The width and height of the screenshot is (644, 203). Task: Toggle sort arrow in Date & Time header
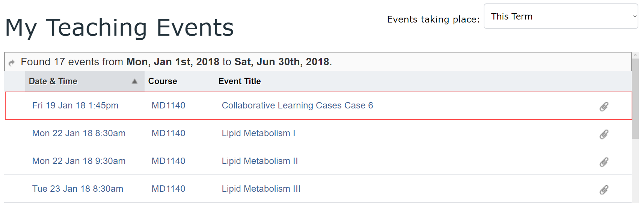coord(134,81)
